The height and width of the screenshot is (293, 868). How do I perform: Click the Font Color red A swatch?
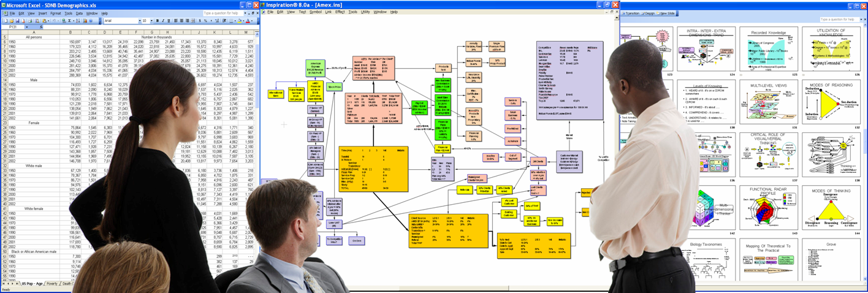pyautogui.click(x=248, y=20)
